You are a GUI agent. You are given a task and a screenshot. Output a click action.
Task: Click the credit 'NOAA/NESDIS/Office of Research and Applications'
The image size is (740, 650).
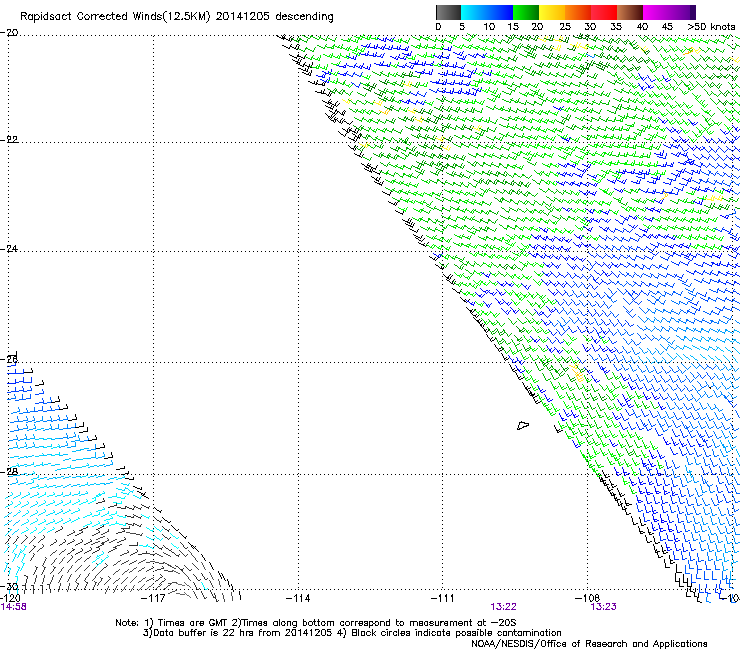(x=589, y=644)
